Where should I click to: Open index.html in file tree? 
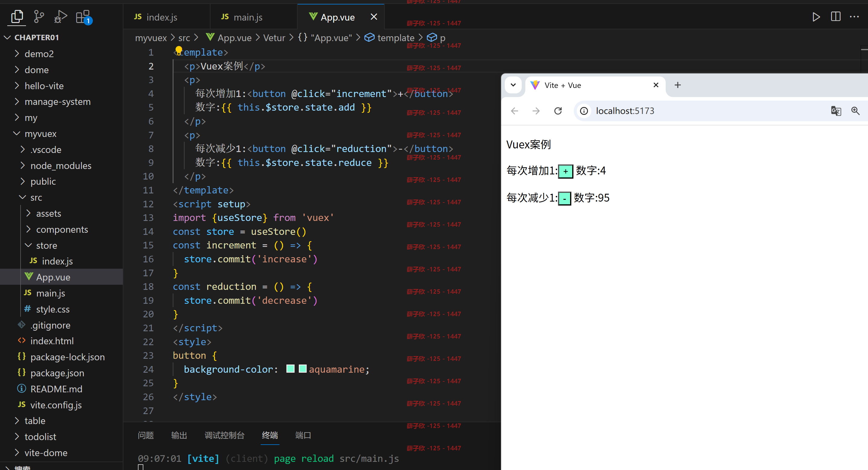tap(62, 341)
